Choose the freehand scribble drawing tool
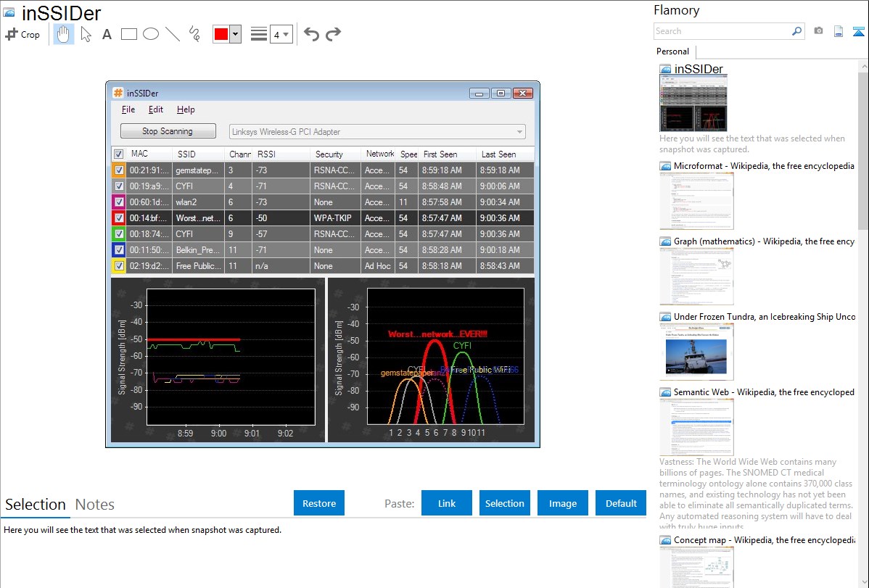869x588 pixels. tap(194, 34)
